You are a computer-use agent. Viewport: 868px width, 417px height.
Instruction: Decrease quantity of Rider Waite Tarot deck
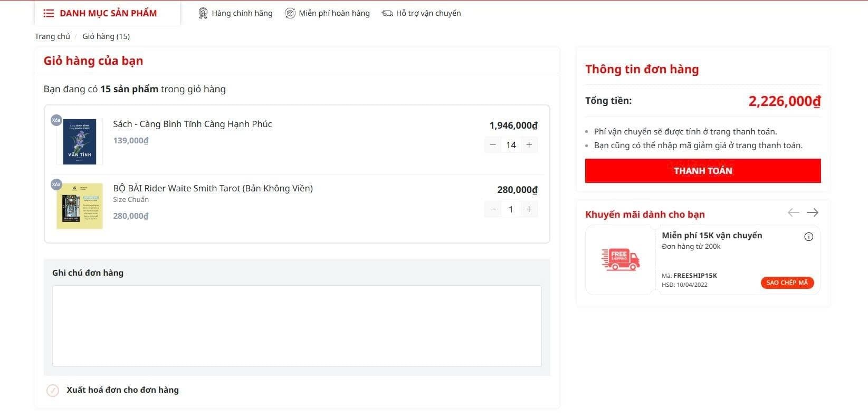[x=493, y=209]
